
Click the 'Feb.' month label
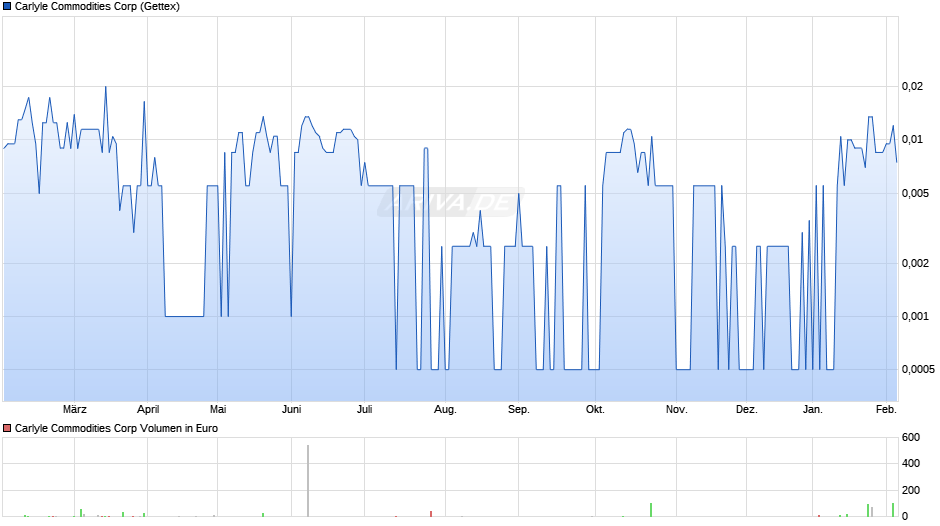[x=886, y=410]
